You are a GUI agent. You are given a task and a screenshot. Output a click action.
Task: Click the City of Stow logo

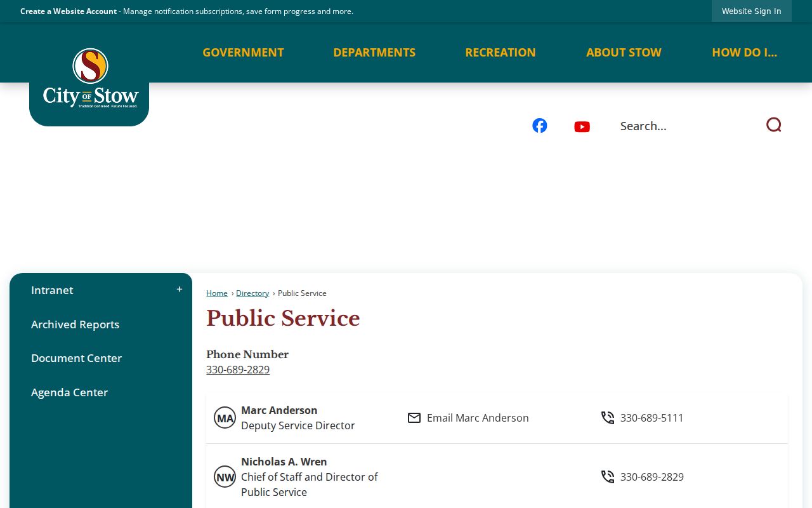[89, 79]
